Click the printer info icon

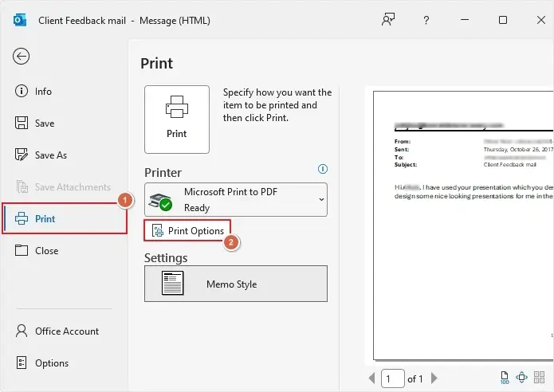coord(323,169)
